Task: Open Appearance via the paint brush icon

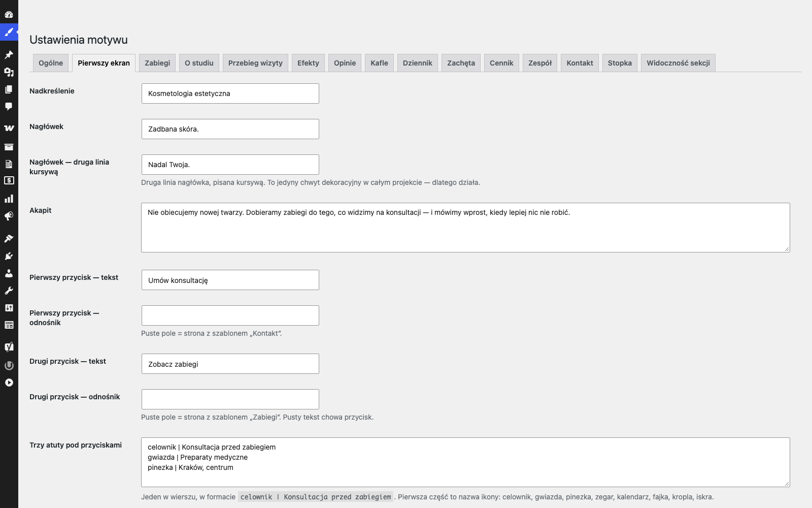Action: [9, 238]
